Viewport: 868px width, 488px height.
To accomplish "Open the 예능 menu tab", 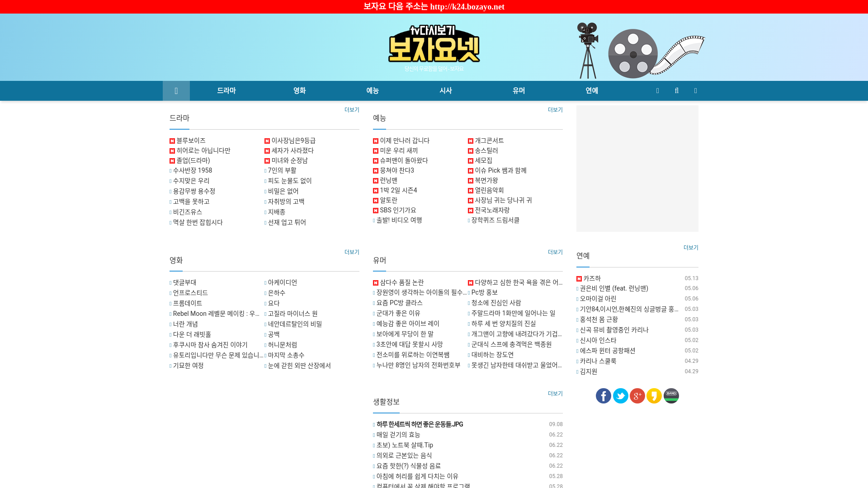I will click(x=373, y=91).
